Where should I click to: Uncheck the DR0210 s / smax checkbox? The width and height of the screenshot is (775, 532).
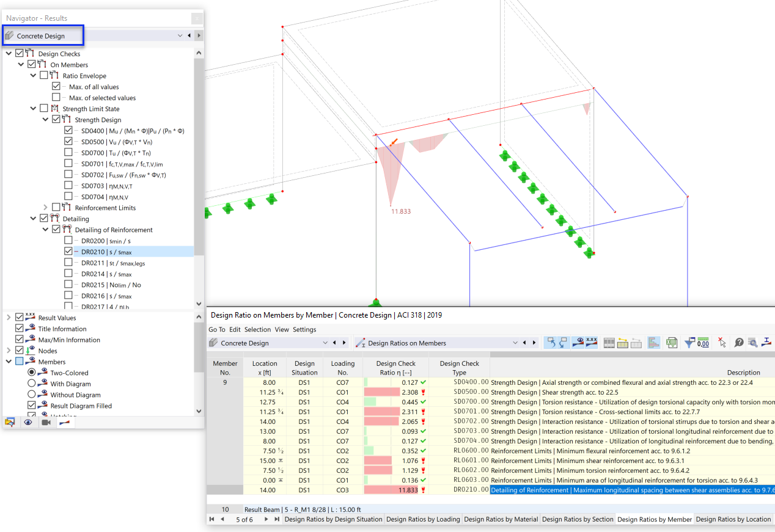pos(68,252)
